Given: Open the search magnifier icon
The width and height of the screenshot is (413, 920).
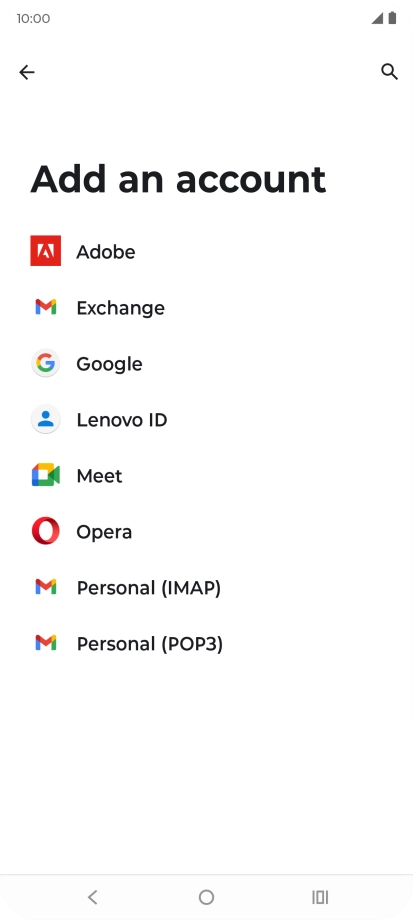Looking at the screenshot, I should pos(390,72).
